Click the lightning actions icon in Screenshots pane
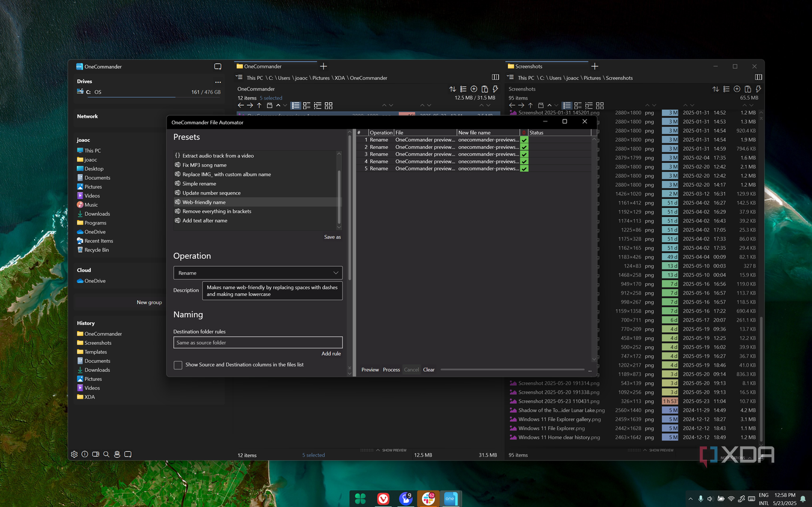 point(759,89)
